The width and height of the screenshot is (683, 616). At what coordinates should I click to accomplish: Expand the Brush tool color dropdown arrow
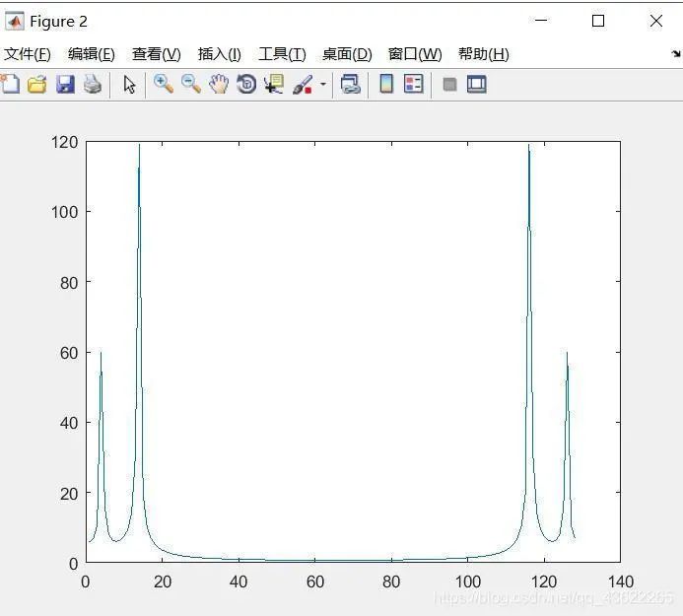(x=322, y=86)
